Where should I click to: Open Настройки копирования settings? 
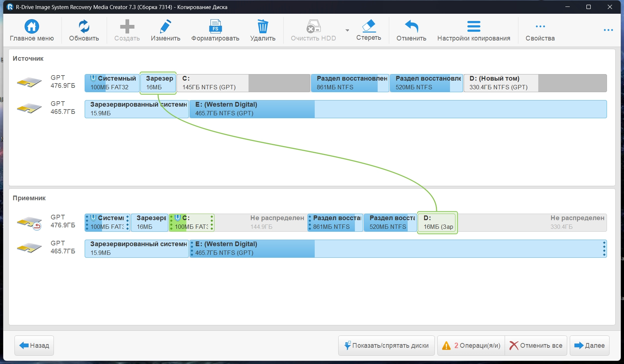click(x=474, y=30)
